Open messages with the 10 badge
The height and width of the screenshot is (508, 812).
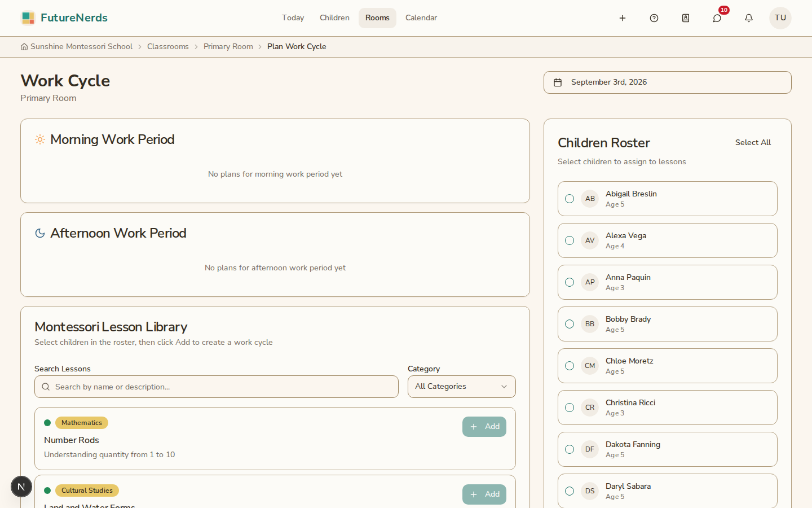coord(717,18)
